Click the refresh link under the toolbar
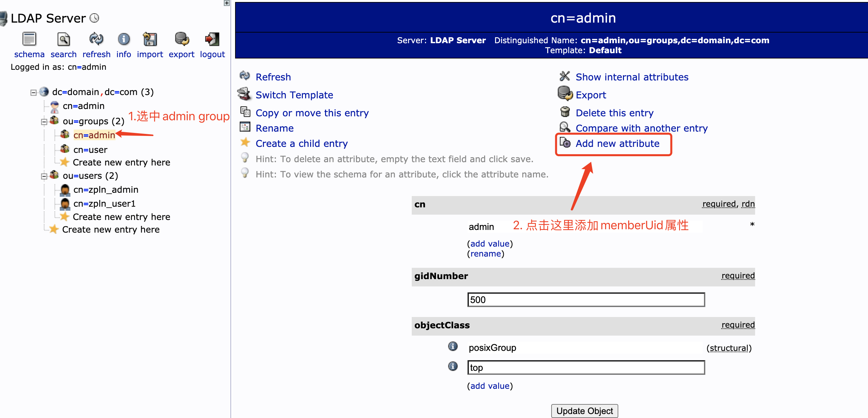The image size is (868, 418). (x=97, y=54)
